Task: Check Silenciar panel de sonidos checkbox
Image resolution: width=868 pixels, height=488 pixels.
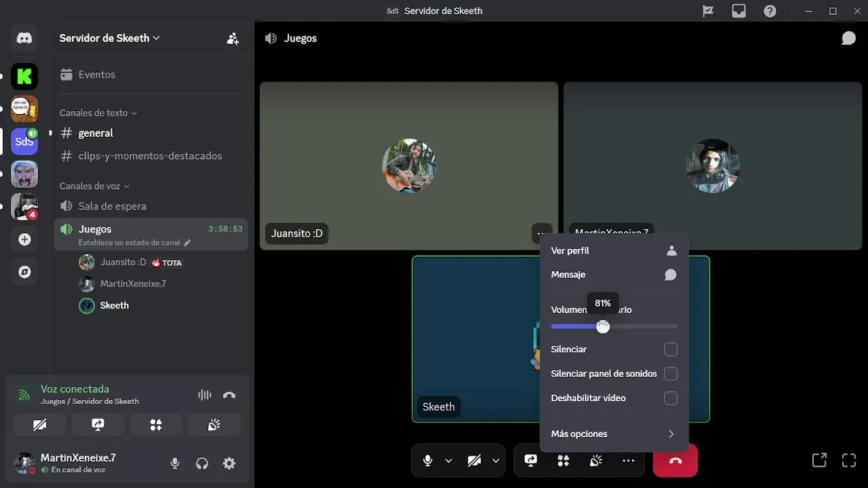Action: 671,374
